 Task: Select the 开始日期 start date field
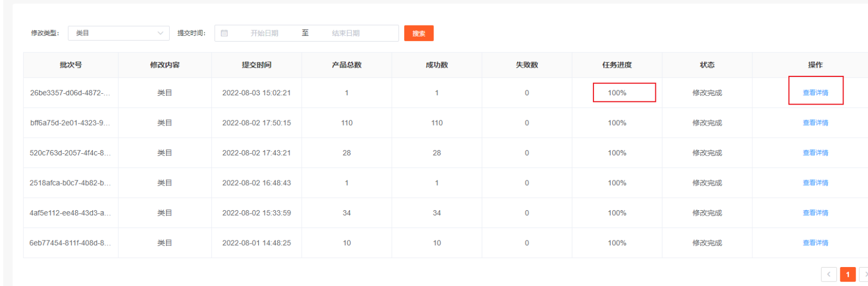pyautogui.click(x=264, y=33)
